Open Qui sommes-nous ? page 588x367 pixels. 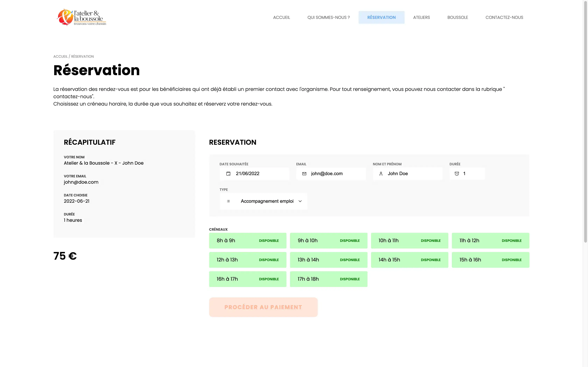328,17
